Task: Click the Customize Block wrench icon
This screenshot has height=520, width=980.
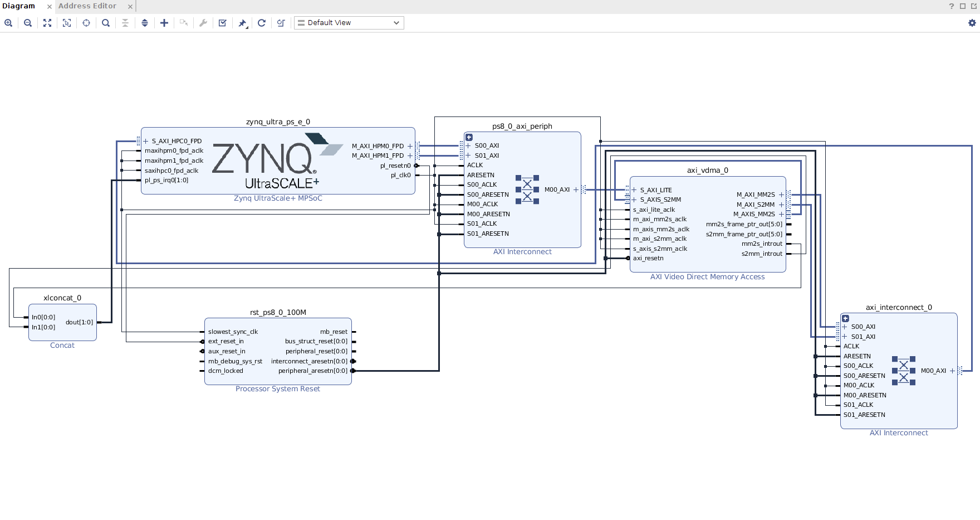Action: pos(203,23)
